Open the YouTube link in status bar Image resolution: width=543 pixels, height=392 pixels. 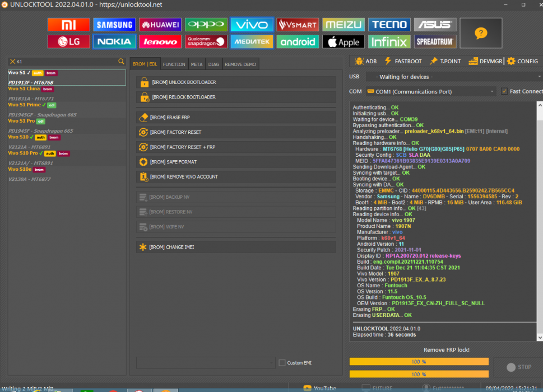tap(319, 388)
